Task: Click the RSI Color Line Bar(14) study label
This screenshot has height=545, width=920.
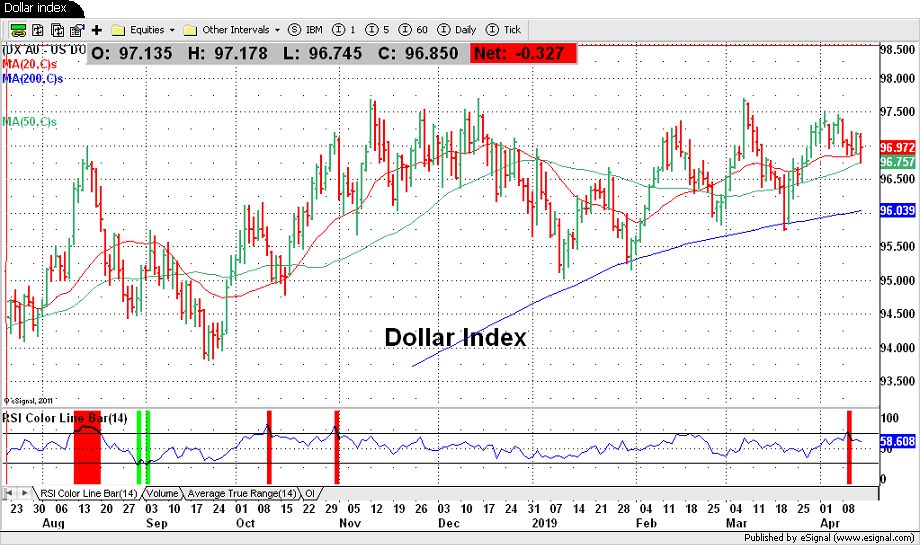Action: pos(65,418)
